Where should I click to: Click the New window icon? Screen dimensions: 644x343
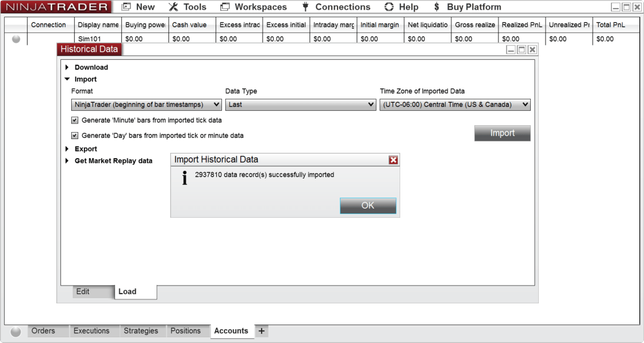click(126, 7)
